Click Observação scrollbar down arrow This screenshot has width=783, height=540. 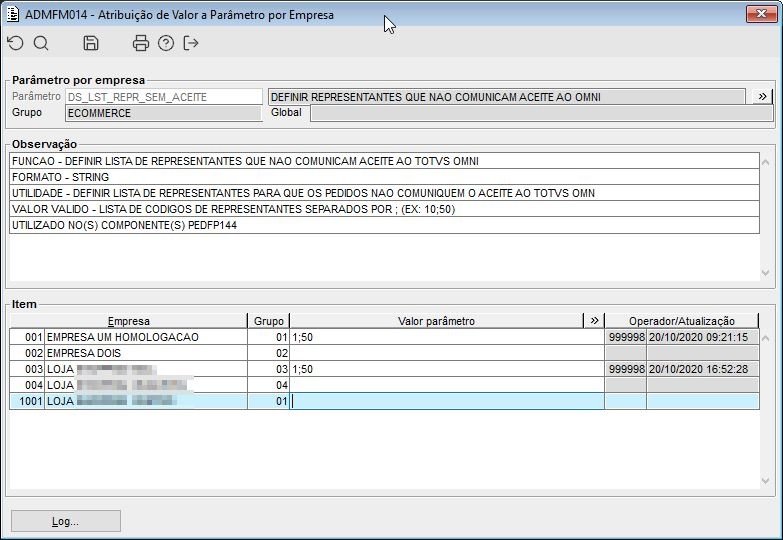tap(766, 273)
